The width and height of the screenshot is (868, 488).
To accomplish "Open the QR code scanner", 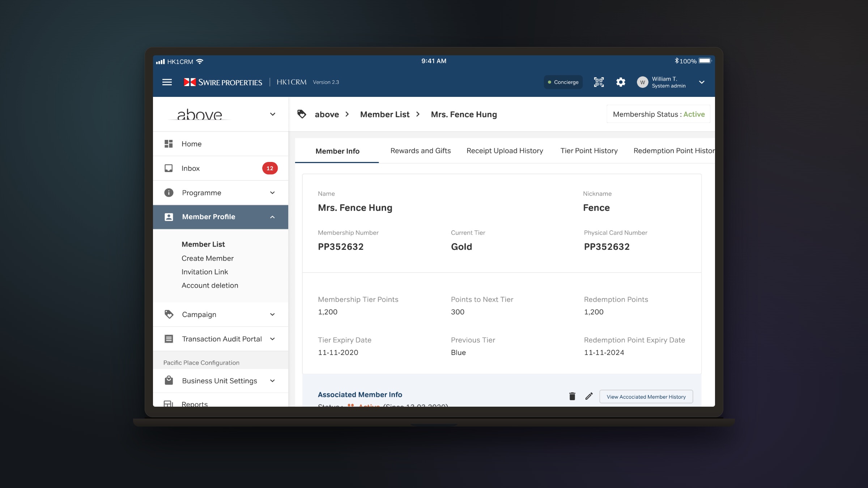I will (599, 82).
